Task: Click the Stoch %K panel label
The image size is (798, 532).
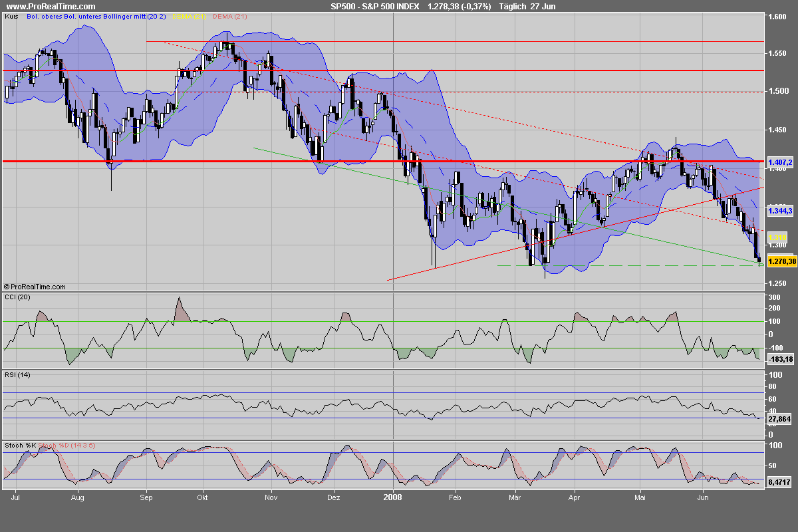Action: coord(19,445)
